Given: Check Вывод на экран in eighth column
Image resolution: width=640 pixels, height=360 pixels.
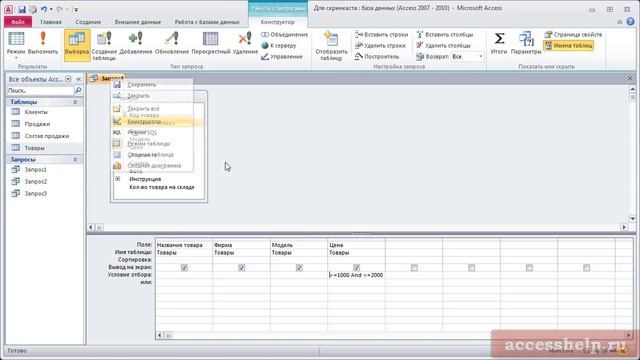Looking at the screenshot, I should point(587,268).
